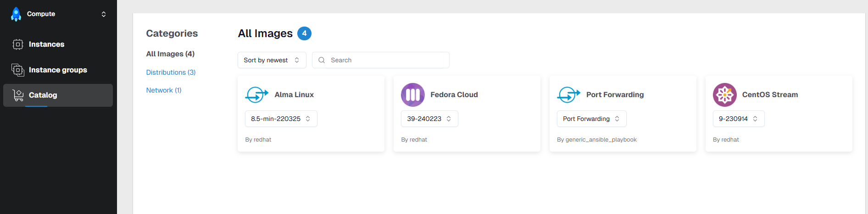Open the Port Forwarding version dropdown
The image size is (868, 214).
[591, 119]
